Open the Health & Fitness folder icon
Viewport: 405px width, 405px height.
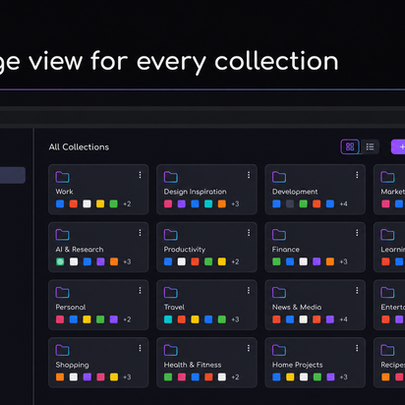tap(171, 350)
